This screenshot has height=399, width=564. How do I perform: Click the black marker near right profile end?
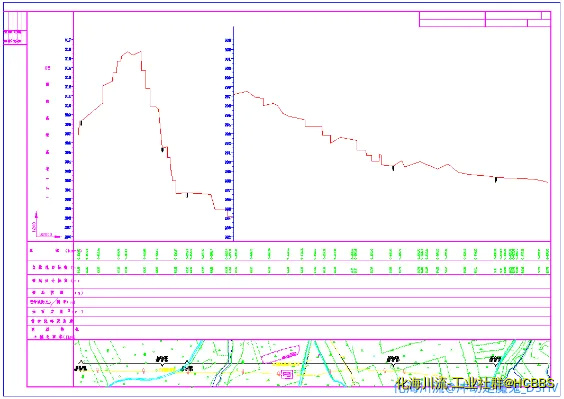pos(496,179)
